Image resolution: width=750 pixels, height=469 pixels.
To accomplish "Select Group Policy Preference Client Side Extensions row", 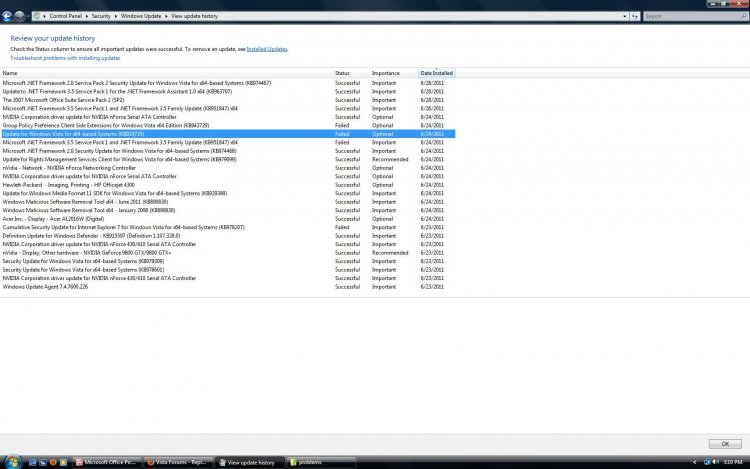I will (228, 126).
